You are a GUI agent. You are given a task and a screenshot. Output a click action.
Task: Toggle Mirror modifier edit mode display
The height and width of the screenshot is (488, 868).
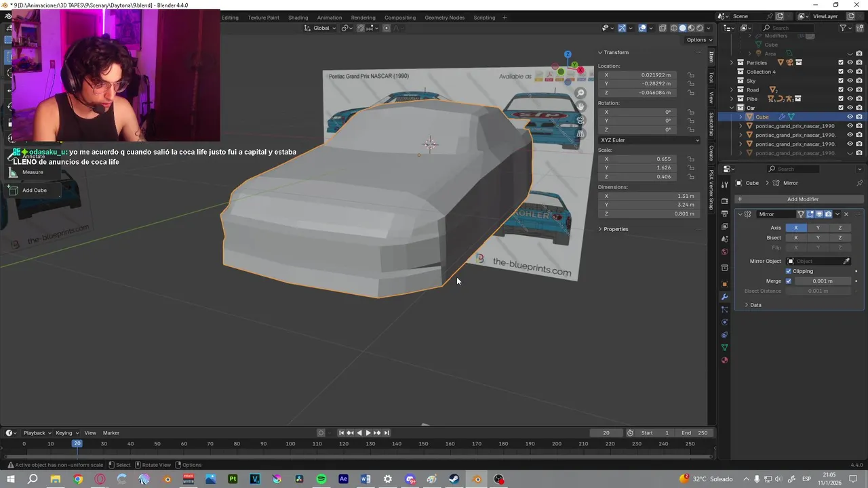pos(810,214)
